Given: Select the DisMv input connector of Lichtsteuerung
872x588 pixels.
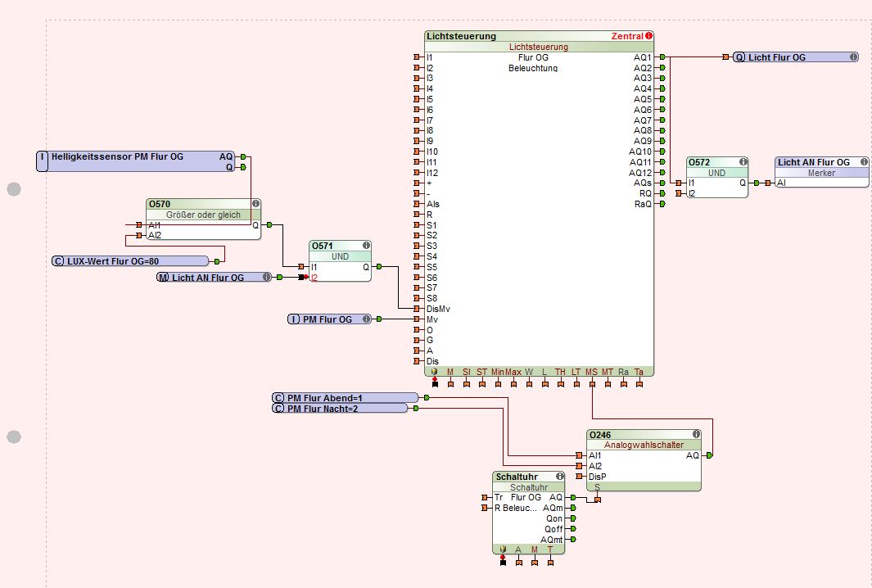Looking at the screenshot, I should 417,309.
